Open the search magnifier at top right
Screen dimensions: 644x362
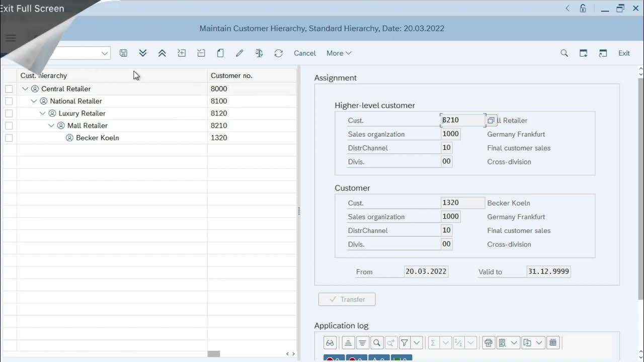(564, 53)
